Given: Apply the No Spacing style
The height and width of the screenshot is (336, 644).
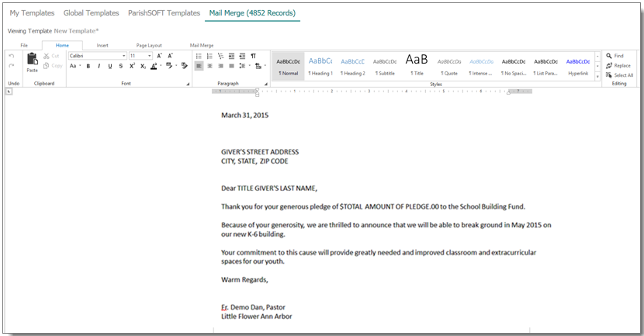Looking at the screenshot, I should 514,66.
